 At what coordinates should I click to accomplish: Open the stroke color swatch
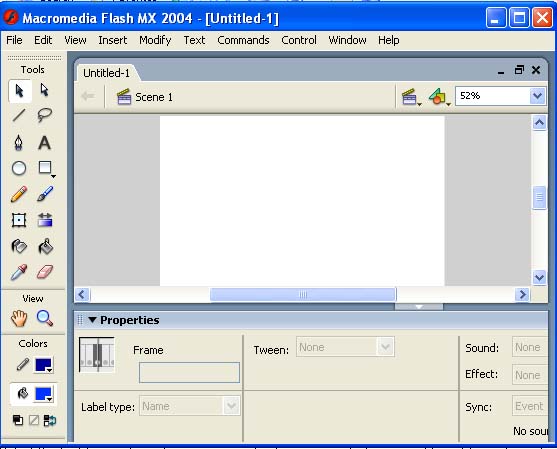click(44, 365)
